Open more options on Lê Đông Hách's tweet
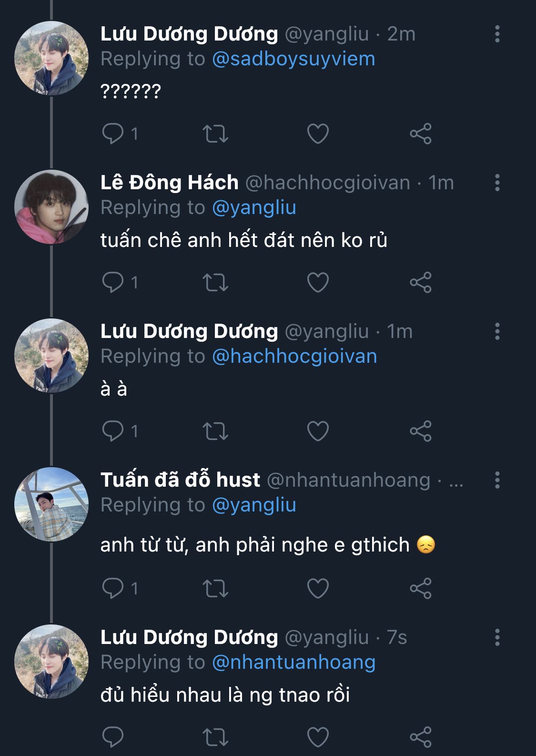The width and height of the screenshot is (536, 756). [x=497, y=183]
